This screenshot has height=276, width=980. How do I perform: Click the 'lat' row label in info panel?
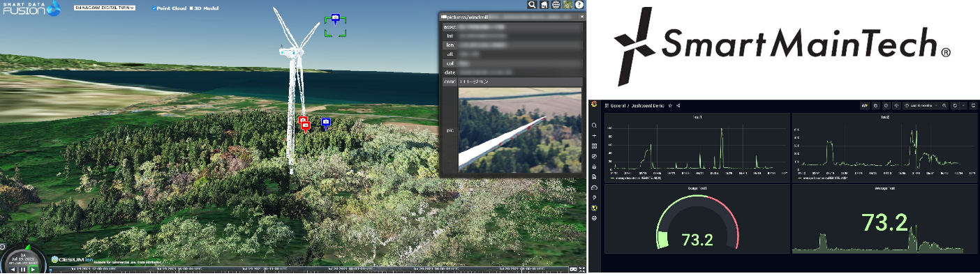coord(450,36)
